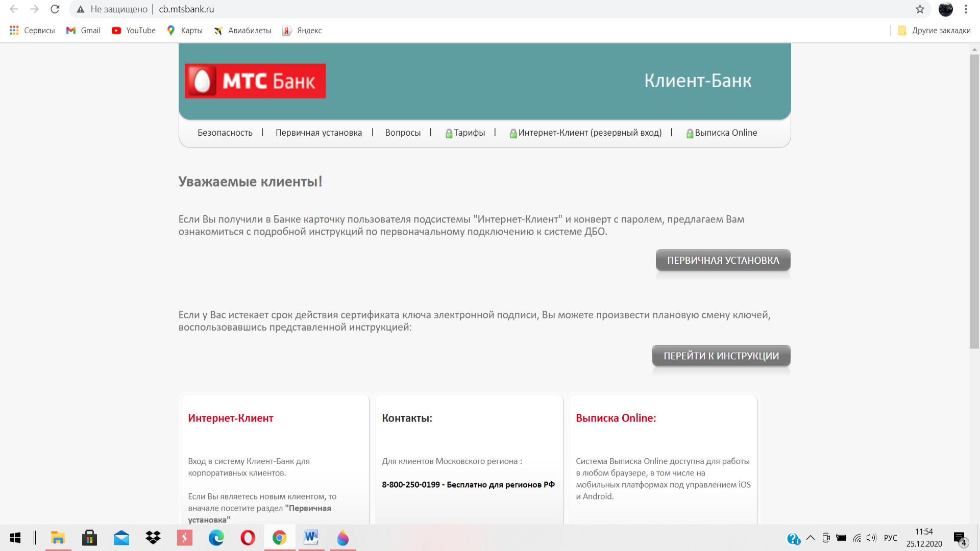Click the volume speaker tray icon
The width and height of the screenshot is (980, 551).
point(871,538)
